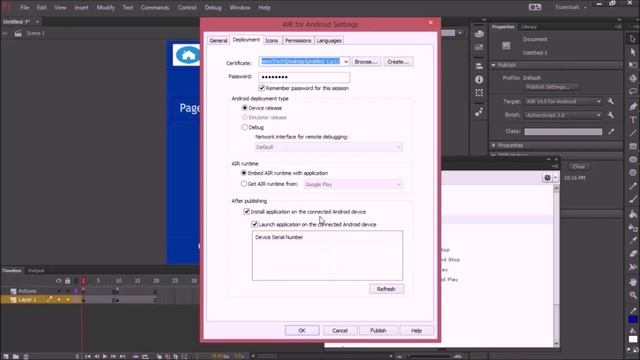Screen dimensions: 640x360
Task: Open the Modify menu
Action: 105,7
